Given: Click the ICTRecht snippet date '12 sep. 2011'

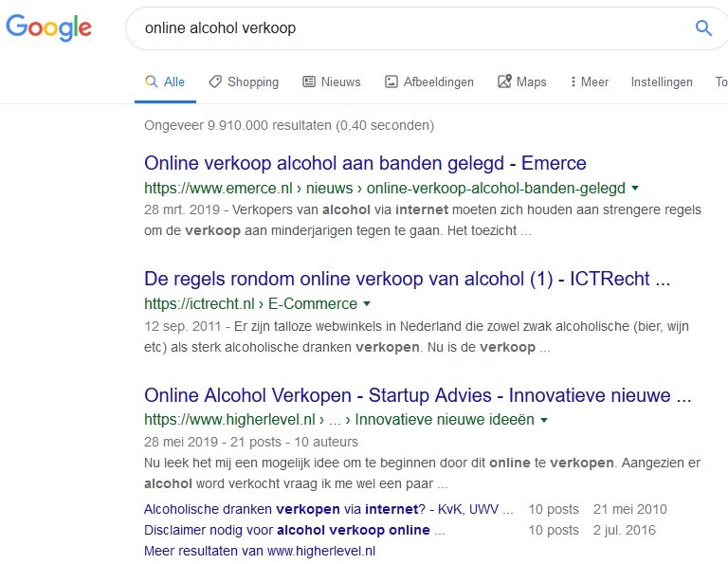Looking at the screenshot, I should (182, 326).
